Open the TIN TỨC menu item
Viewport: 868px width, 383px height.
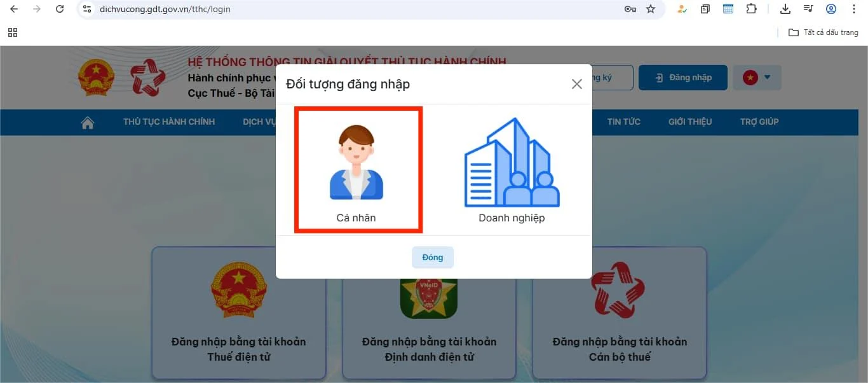point(623,122)
